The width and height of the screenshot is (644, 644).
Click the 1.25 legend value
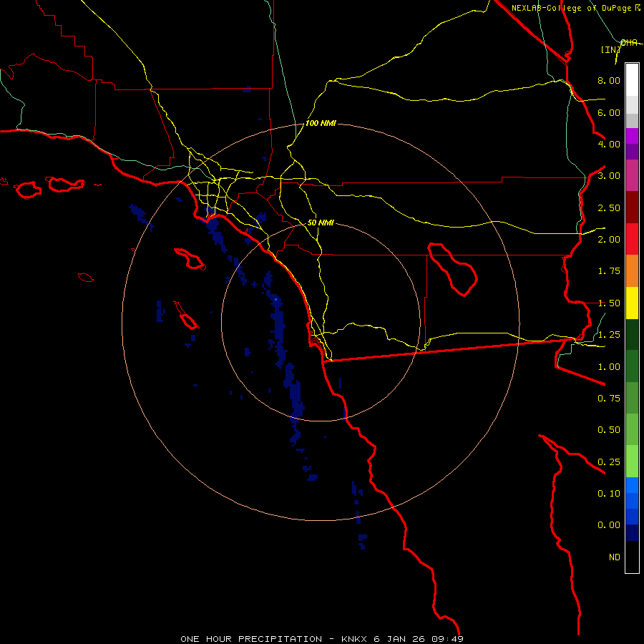[609, 335]
